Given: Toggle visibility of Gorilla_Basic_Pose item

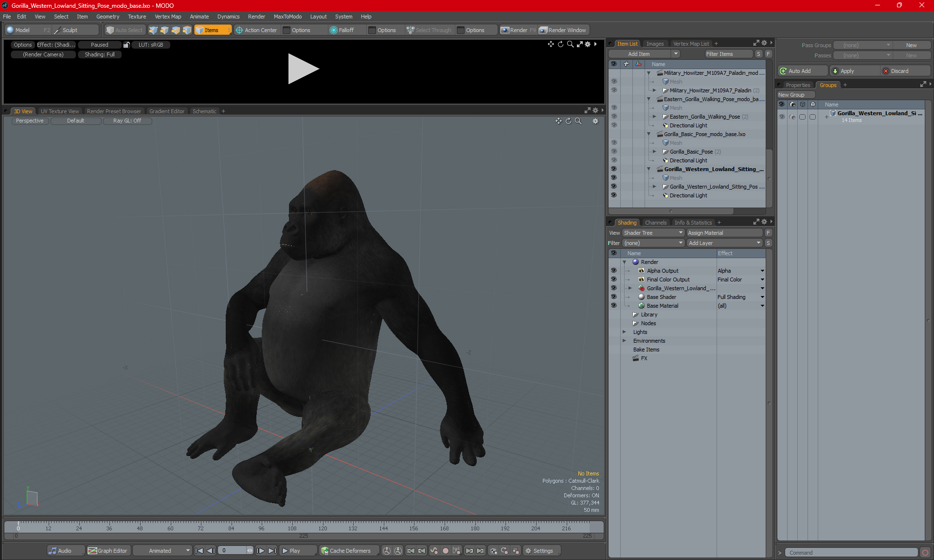Looking at the screenshot, I should coord(613,152).
